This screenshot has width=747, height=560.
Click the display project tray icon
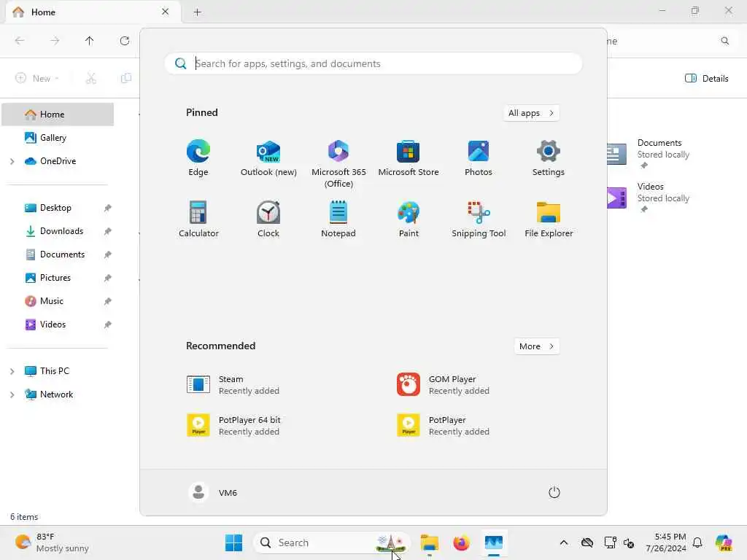click(x=610, y=542)
